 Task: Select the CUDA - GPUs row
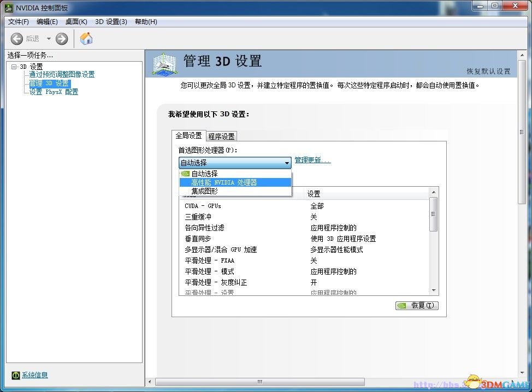[304, 206]
